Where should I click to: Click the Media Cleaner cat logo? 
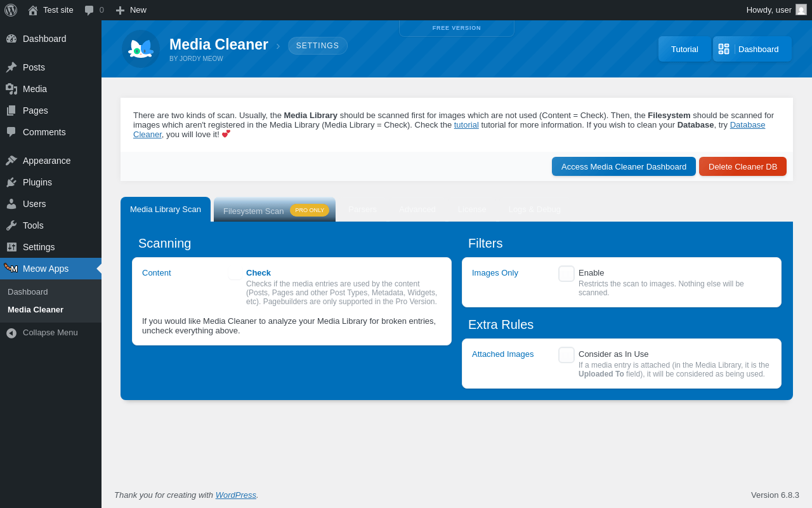point(141,49)
